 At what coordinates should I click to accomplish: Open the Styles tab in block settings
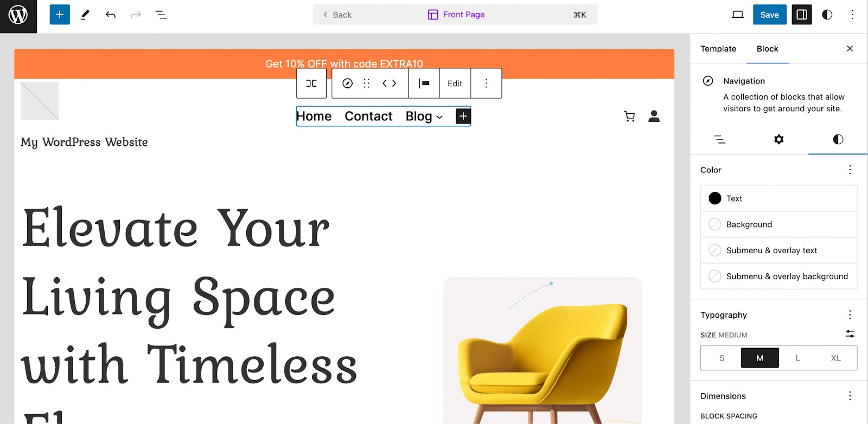click(838, 139)
